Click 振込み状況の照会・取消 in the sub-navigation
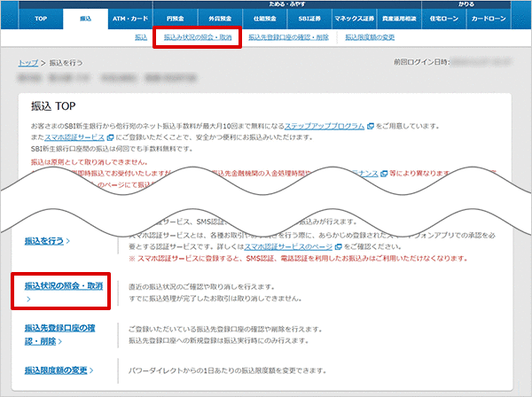This screenshot has height=397, width=532. click(x=196, y=38)
